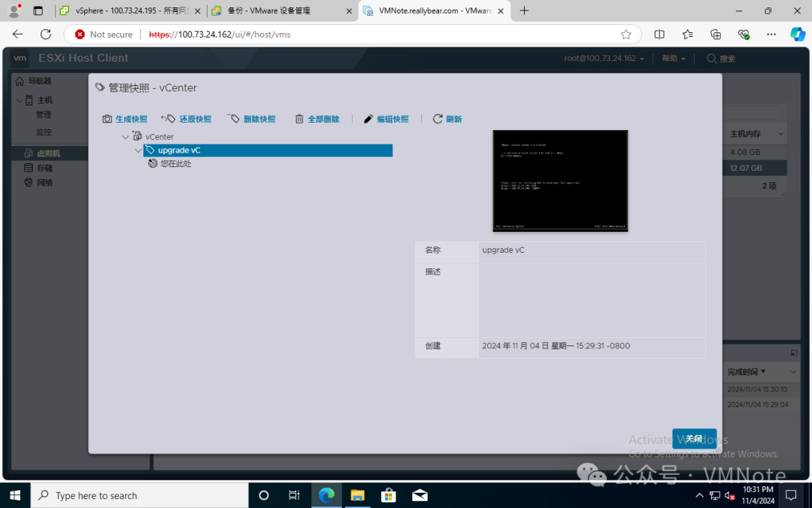Click Edit Snapshot (编辑快照)
Screen dimensions: 812x508
386,119
